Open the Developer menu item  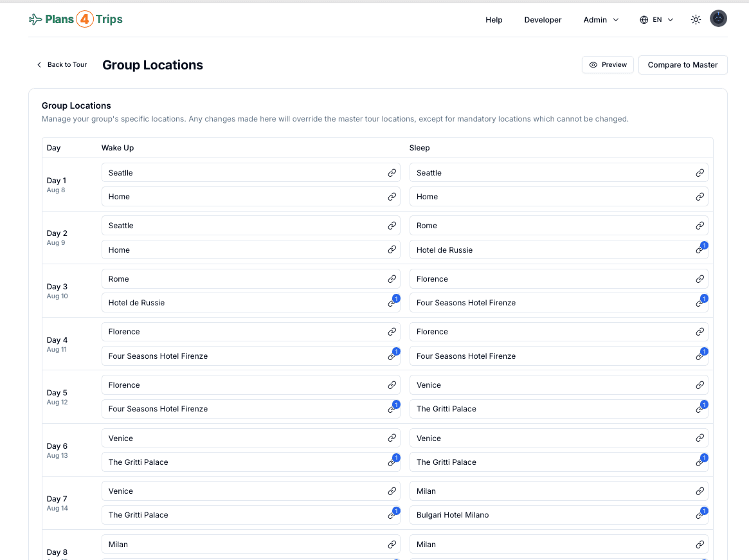pyautogui.click(x=543, y=20)
